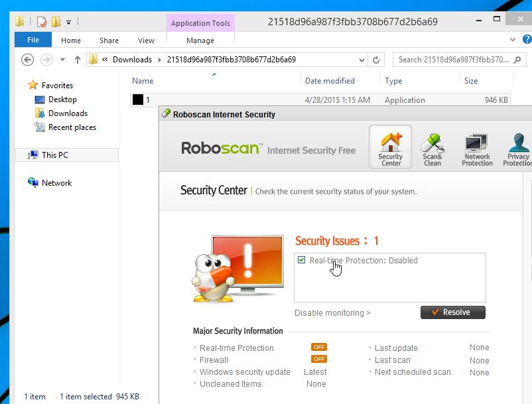Screen dimensions: 532x404
Task: Click the forward arrow in File Explorer
Action: 46,60
